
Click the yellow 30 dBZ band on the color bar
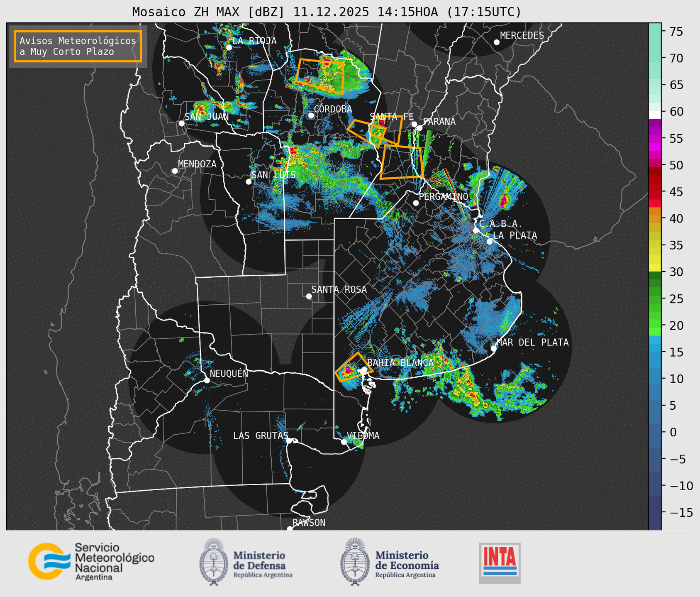tap(655, 268)
